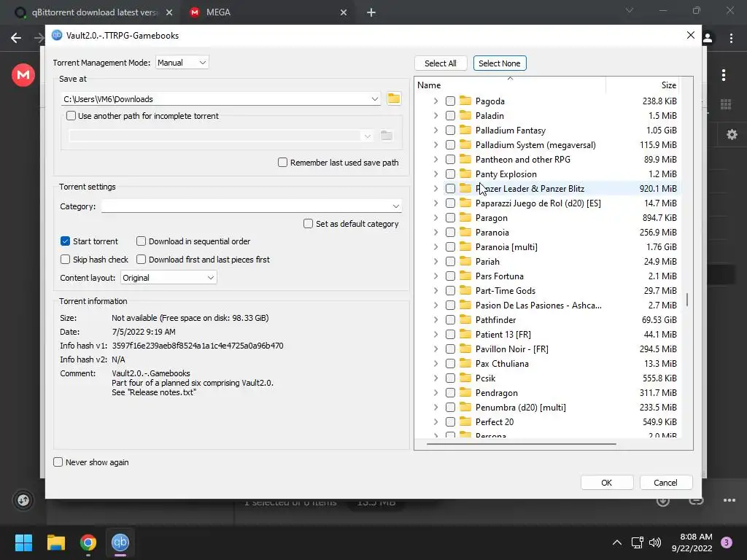Uncheck Start torrent
The height and width of the screenshot is (560, 747).
tap(65, 241)
